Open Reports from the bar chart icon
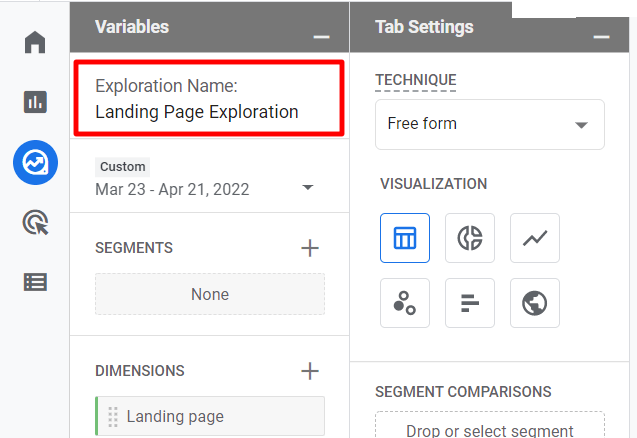 [x=35, y=101]
